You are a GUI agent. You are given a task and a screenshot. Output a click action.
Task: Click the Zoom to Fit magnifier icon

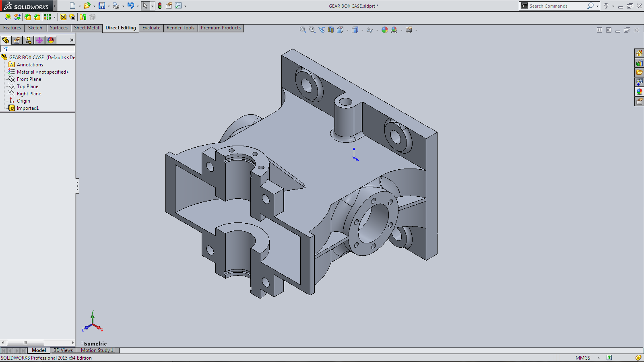coord(303,30)
